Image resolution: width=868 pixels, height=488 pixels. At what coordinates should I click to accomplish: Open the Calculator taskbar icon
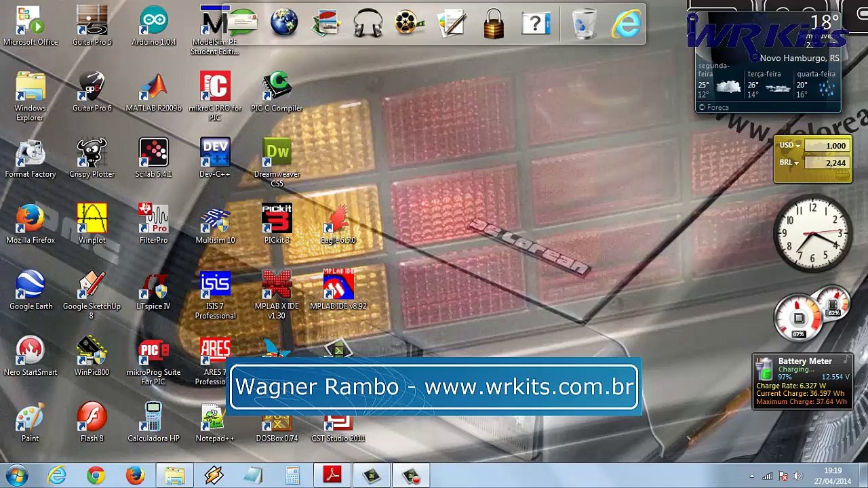click(x=292, y=476)
